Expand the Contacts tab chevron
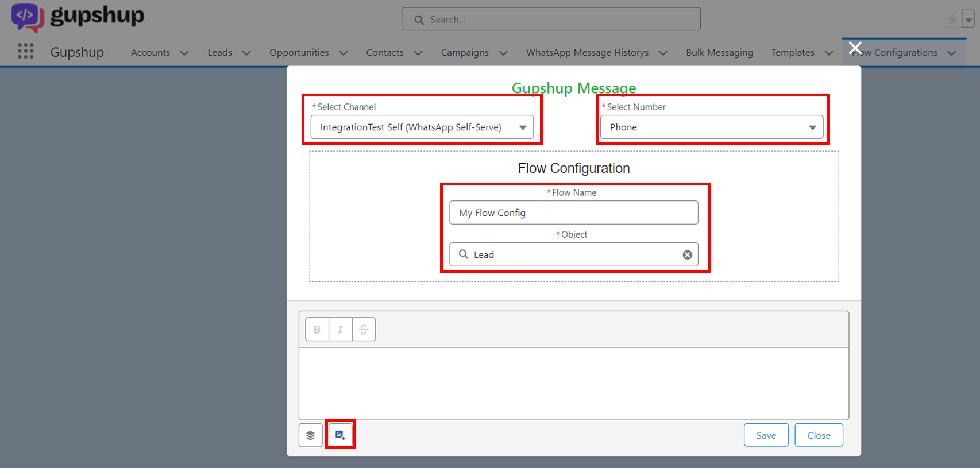980x468 pixels. [418, 53]
